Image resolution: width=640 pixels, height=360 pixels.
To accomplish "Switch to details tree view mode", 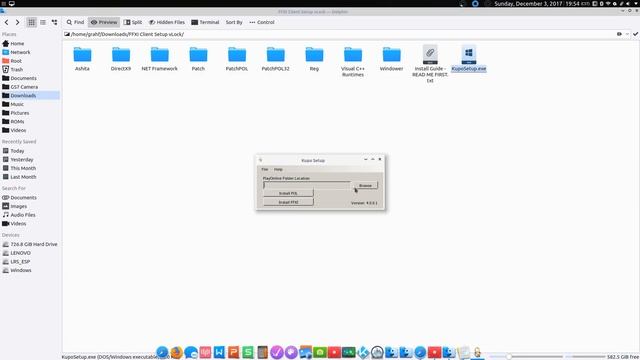I will click(54, 22).
